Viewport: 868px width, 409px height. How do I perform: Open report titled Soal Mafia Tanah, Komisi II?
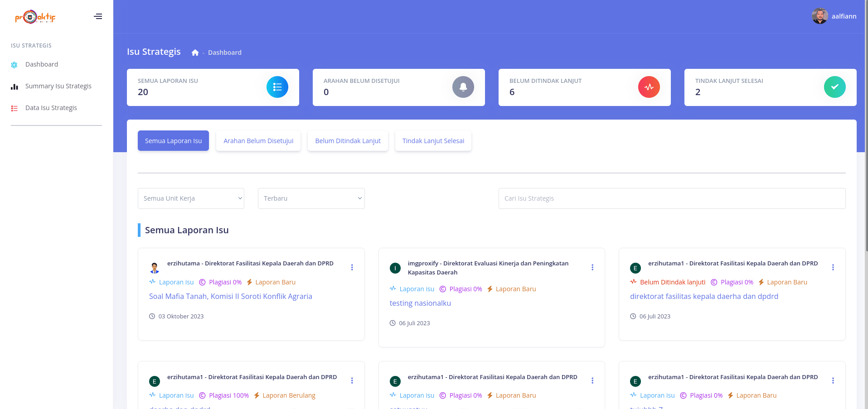pyautogui.click(x=230, y=296)
